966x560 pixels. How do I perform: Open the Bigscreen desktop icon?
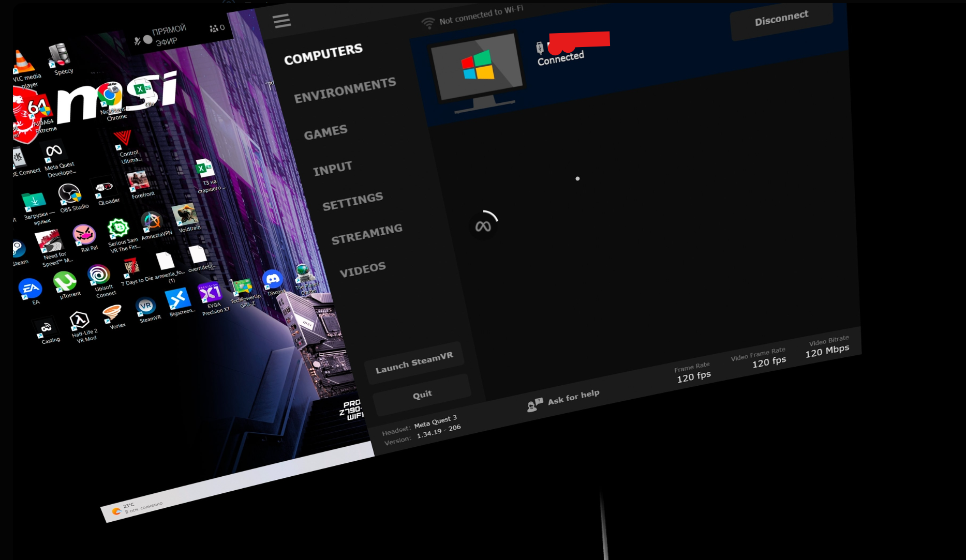[180, 302]
